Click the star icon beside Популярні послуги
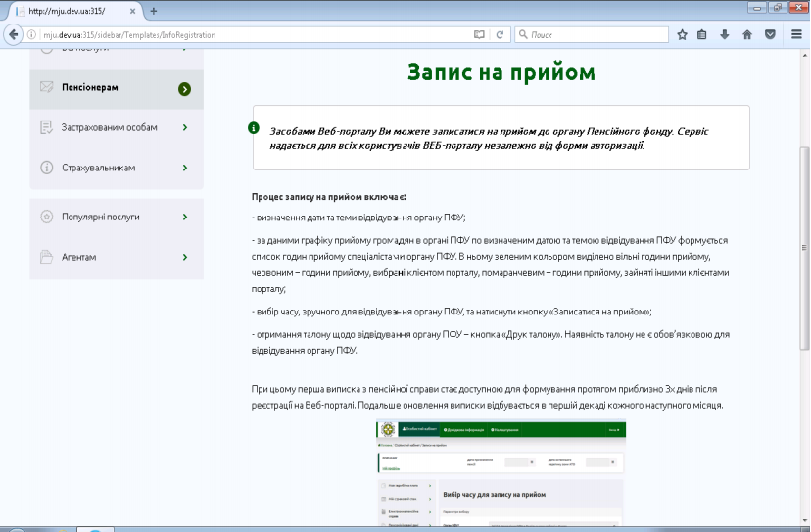 coord(47,217)
